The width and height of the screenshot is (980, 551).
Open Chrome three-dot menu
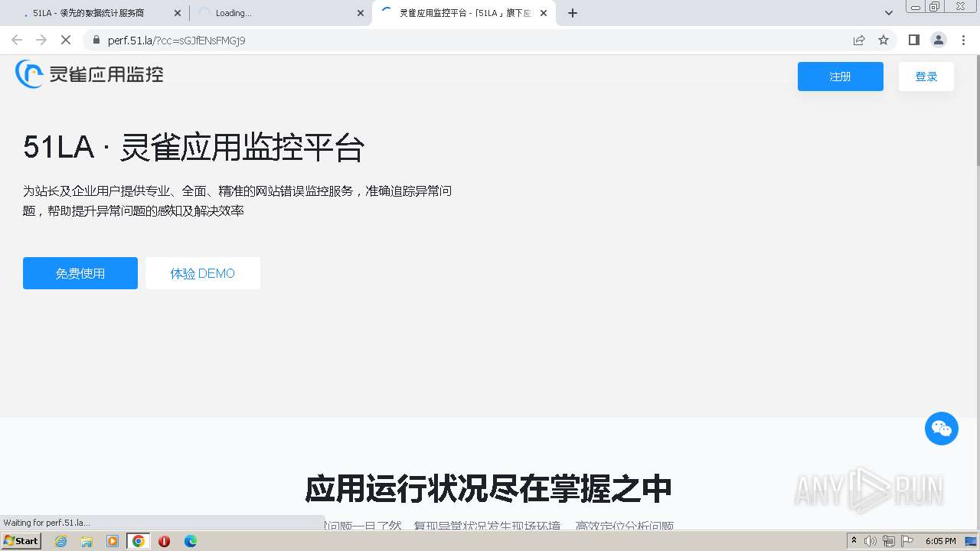click(x=962, y=40)
